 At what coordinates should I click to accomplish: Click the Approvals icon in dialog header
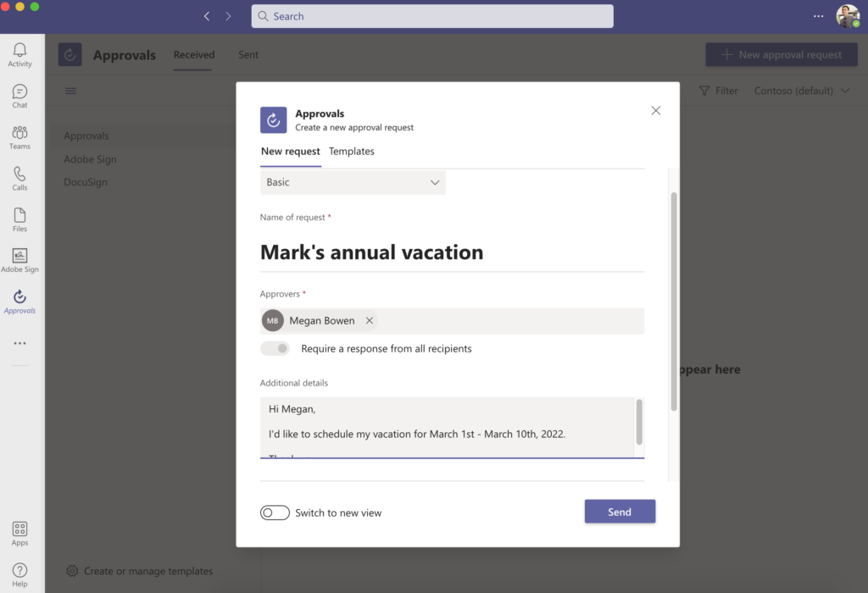click(x=274, y=120)
